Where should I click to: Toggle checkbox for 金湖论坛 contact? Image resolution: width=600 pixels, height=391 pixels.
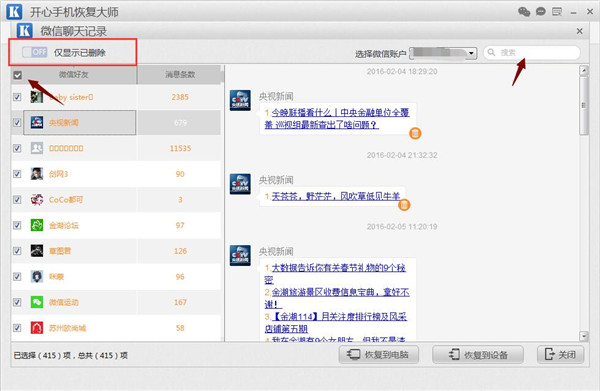coord(17,225)
